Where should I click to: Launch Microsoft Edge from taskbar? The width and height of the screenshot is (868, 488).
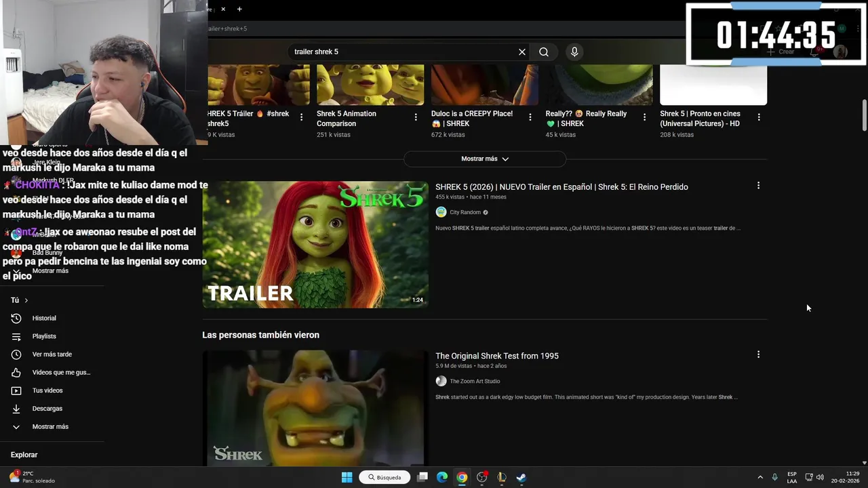(442, 477)
